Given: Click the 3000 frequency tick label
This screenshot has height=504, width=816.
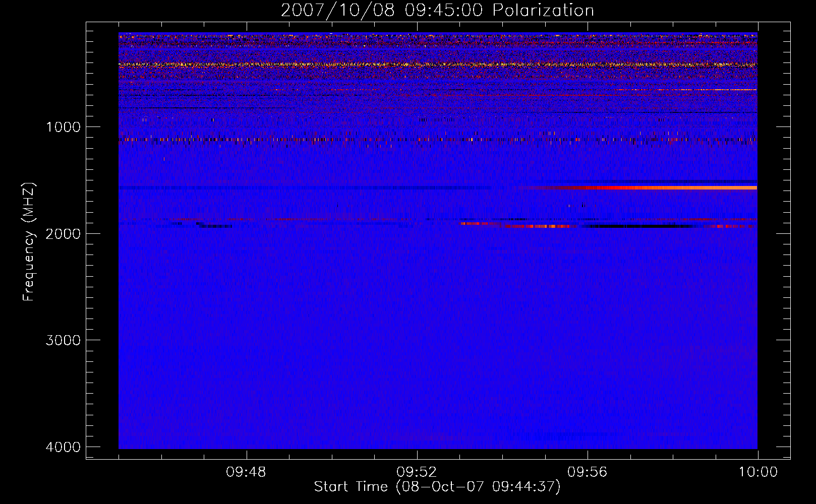Looking at the screenshot, I should tap(63, 340).
